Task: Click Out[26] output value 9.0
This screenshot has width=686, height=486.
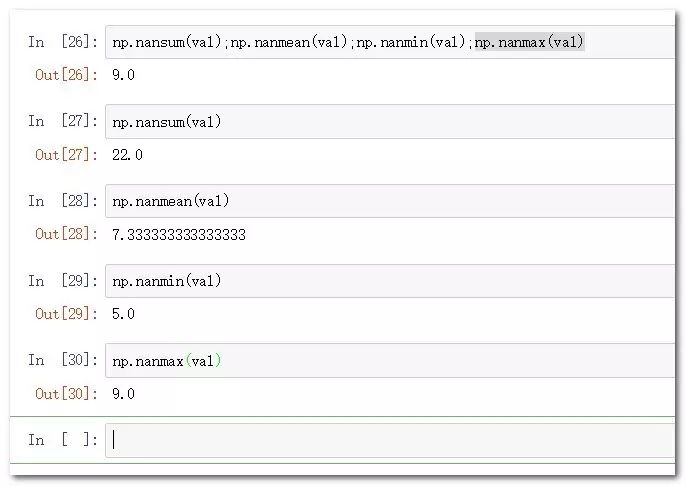Action: pyautogui.click(x=123, y=75)
